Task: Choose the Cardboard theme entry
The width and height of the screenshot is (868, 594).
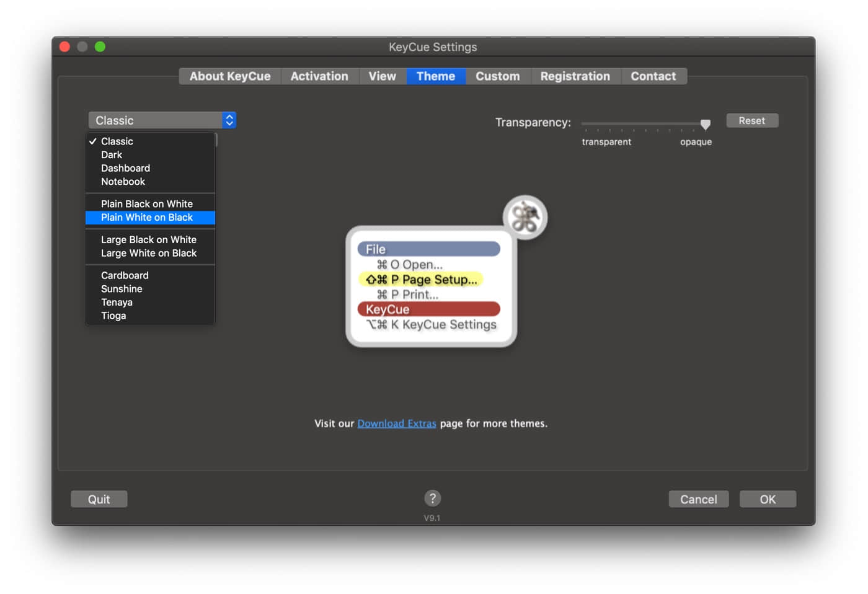Action: pos(125,275)
